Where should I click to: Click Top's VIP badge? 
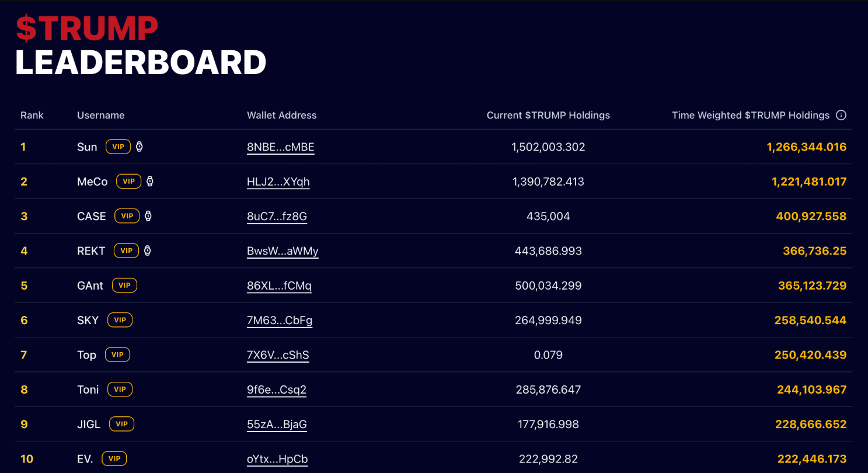[x=118, y=354]
